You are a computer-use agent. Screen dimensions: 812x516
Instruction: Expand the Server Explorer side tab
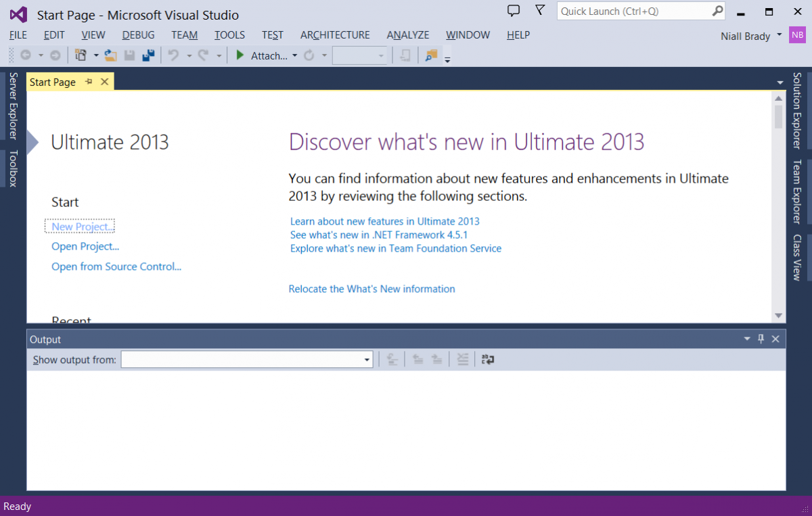(x=13, y=105)
